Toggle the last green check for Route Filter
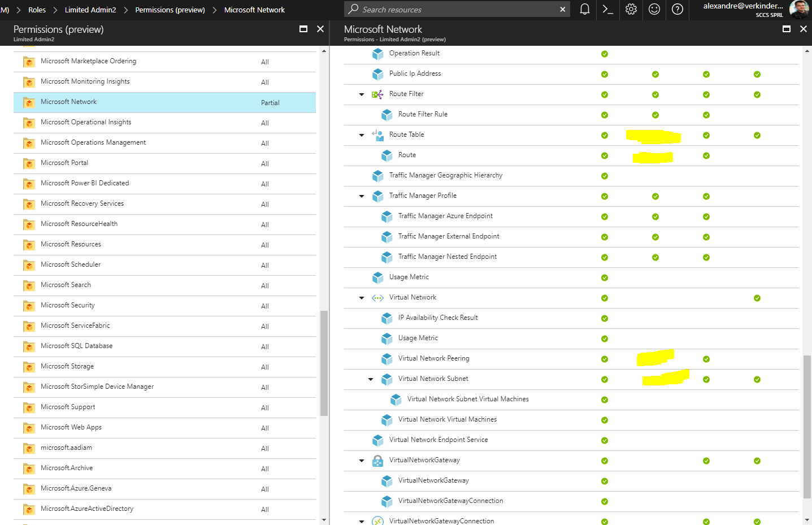 pyautogui.click(x=757, y=94)
